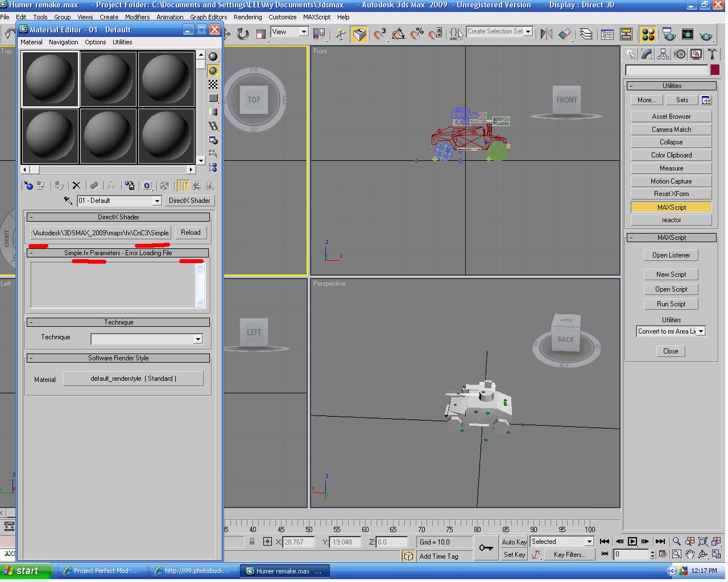Click the Simple.fx shader file path button
This screenshot has height=582, width=728.
click(x=101, y=232)
